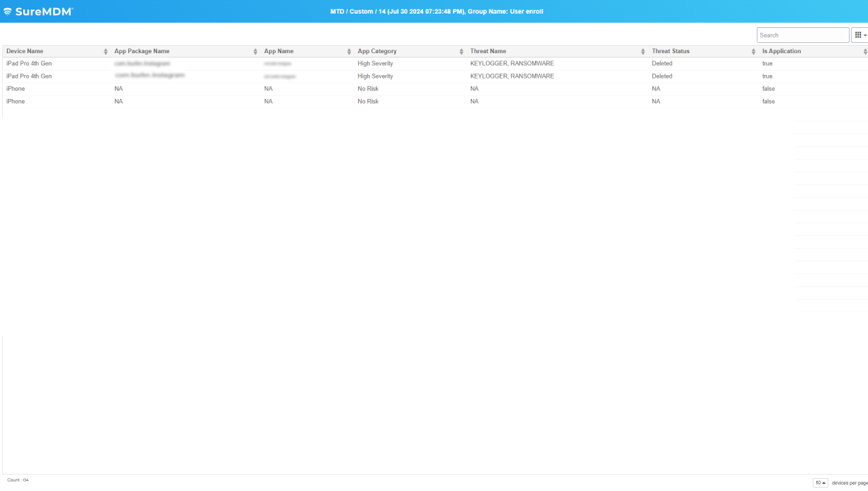Sort by Threat Name column arrows

coord(643,52)
